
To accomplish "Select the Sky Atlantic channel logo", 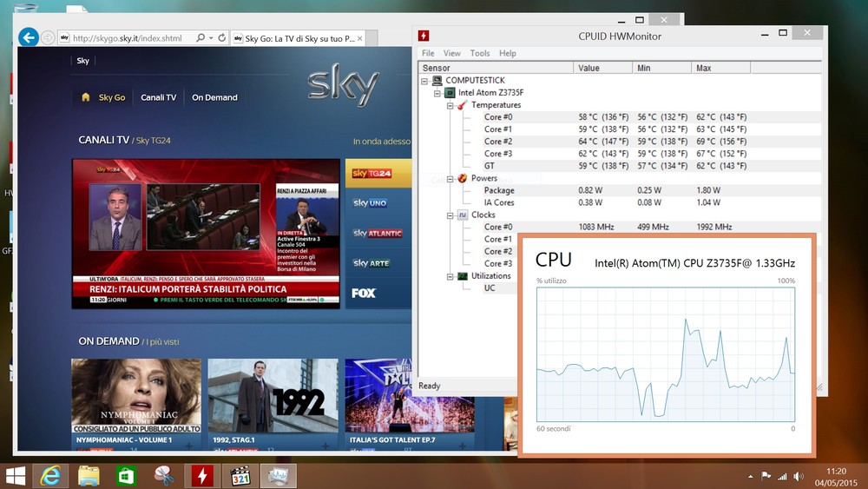I will (378, 233).
